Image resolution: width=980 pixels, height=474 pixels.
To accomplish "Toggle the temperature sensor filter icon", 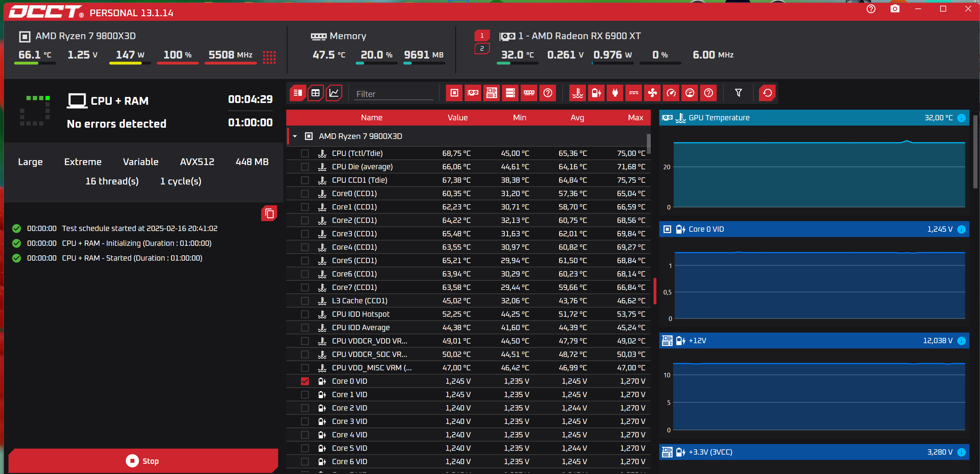I will click(x=577, y=93).
